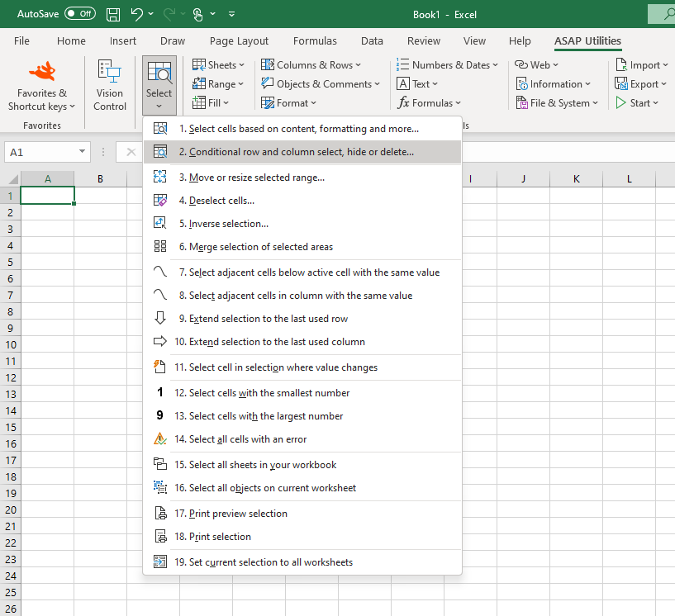Click the '9' icon for largest number

(159, 415)
